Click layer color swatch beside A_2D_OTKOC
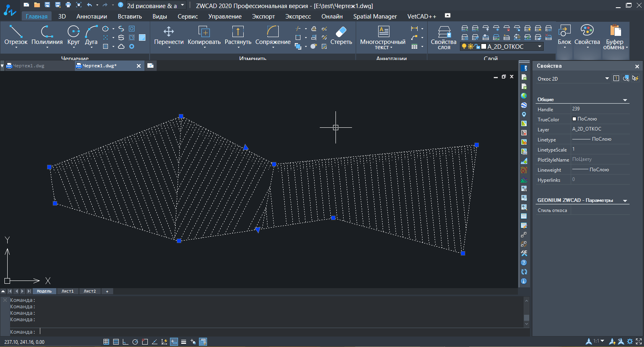Screen dimensions: 644x347 click(484, 46)
